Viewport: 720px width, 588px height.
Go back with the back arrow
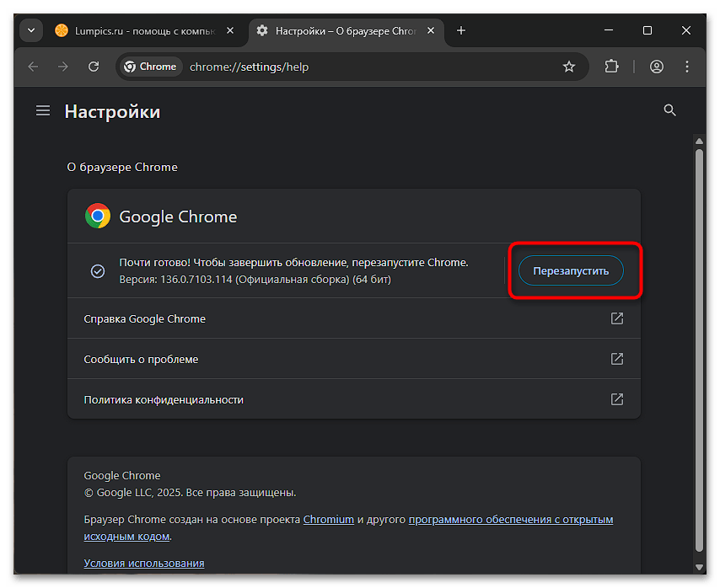click(33, 67)
